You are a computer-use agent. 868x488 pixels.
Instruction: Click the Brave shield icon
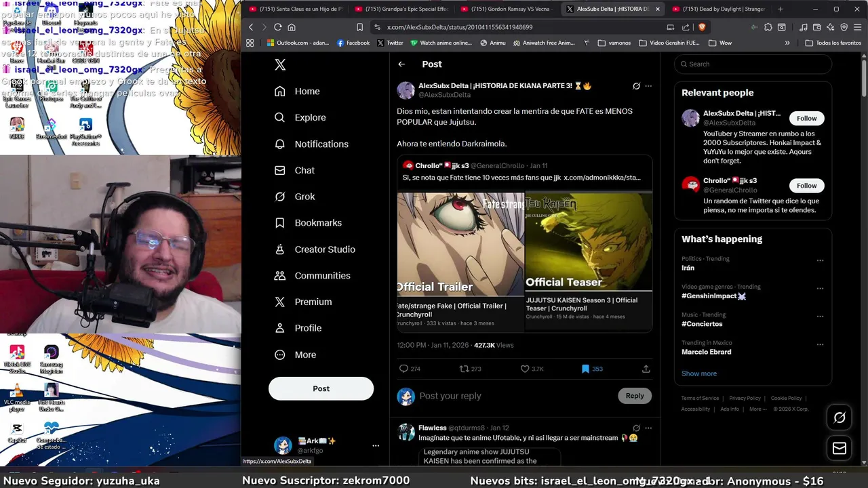point(701,27)
